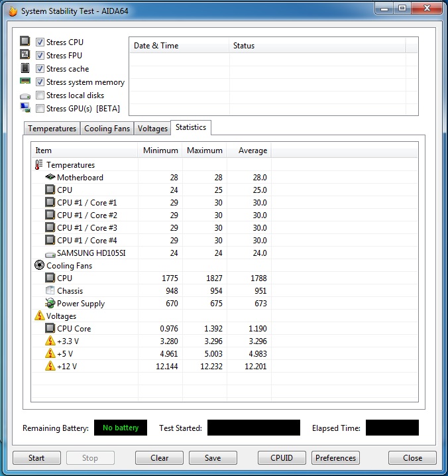Click the CPU Core voltage label
The height and width of the screenshot is (476, 448).
click(74, 328)
